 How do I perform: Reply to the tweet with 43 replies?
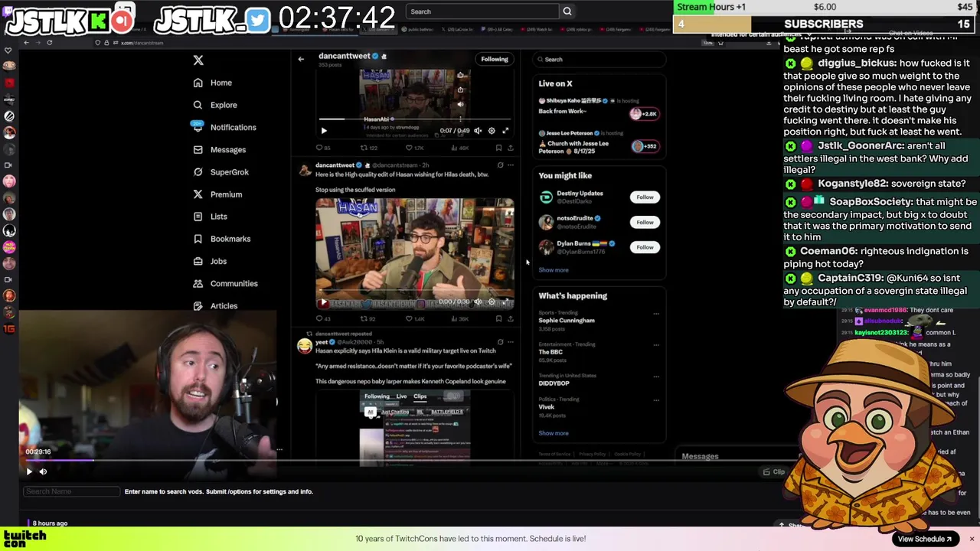coord(323,319)
